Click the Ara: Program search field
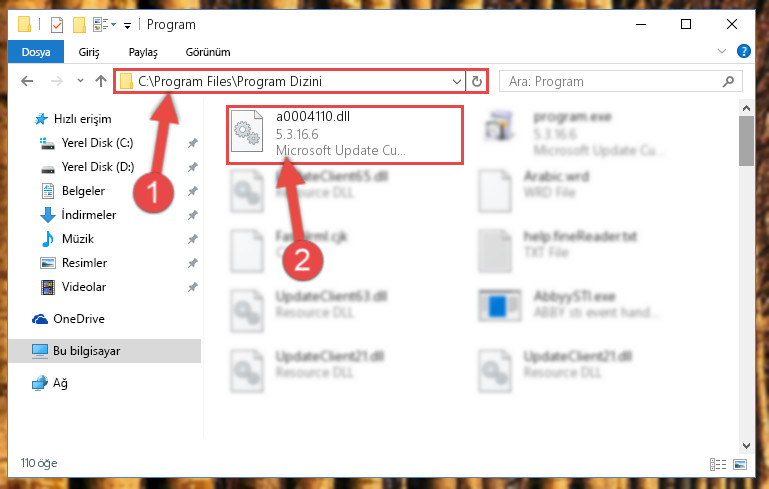Image resolution: width=769 pixels, height=489 pixels. pyautogui.click(x=620, y=81)
